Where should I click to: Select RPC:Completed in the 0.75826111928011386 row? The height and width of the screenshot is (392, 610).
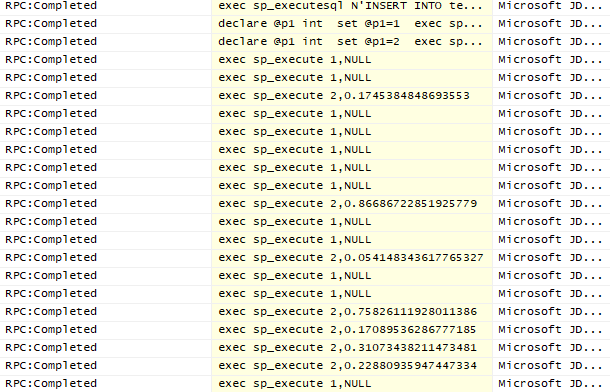coord(51,312)
